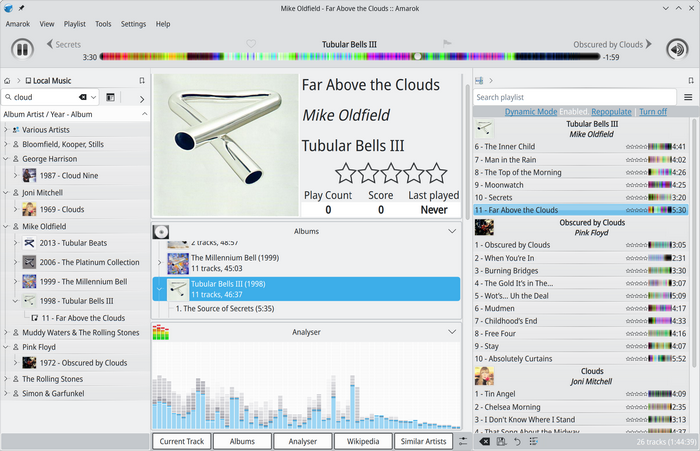Pause playback with the pause button

22,49
